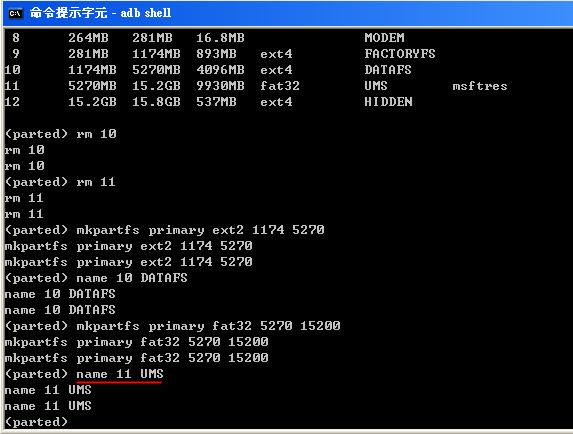
Task: Click the 9930MB size value in row 11
Action: pos(220,86)
